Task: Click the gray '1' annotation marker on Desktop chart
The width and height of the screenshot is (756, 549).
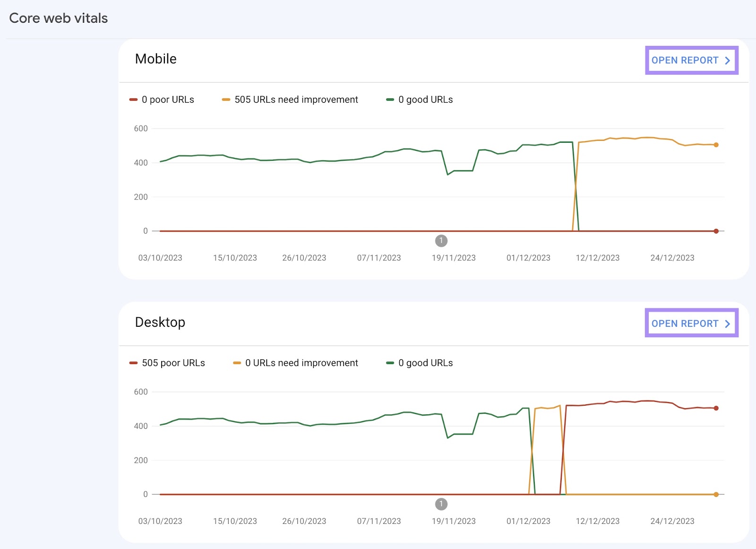Action: 441,504
